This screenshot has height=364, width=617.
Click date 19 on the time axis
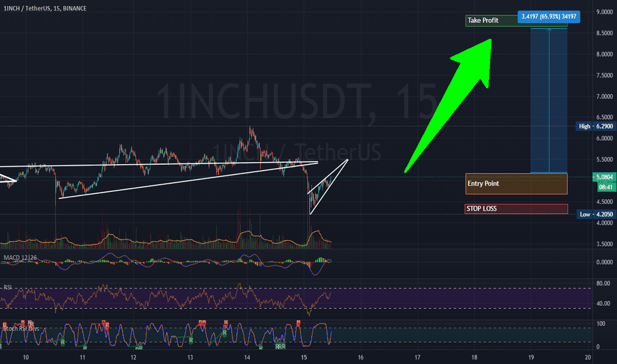(x=531, y=357)
